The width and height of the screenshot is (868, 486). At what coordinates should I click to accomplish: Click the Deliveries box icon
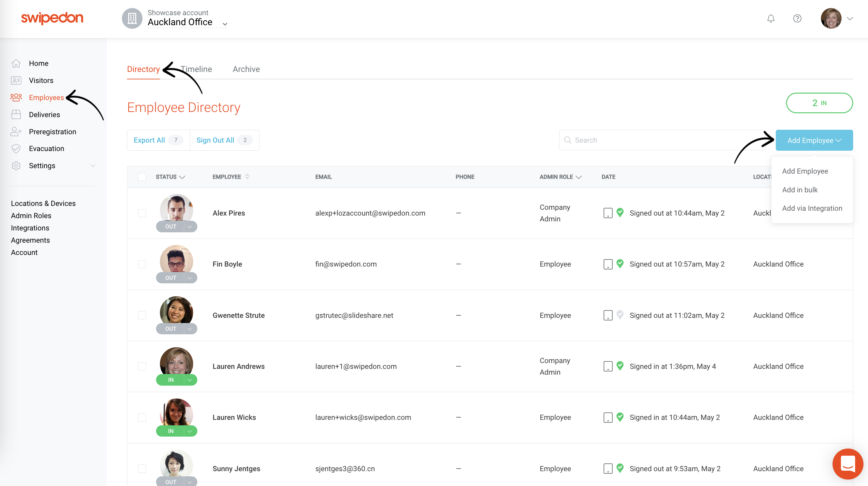[16, 114]
